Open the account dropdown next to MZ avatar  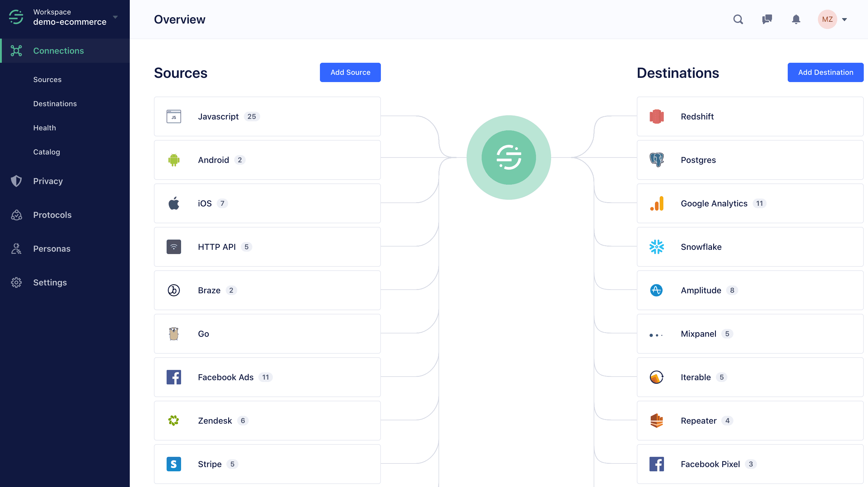(x=845, y=19)
